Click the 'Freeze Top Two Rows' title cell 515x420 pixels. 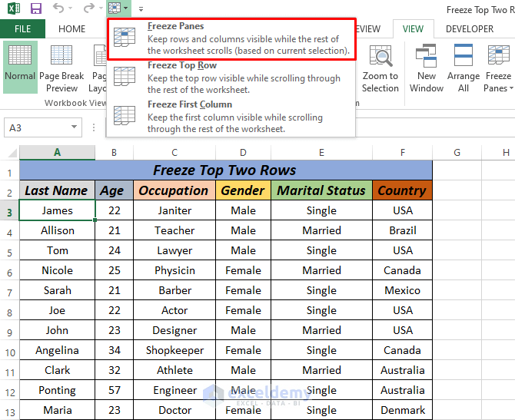pos(226,170)
